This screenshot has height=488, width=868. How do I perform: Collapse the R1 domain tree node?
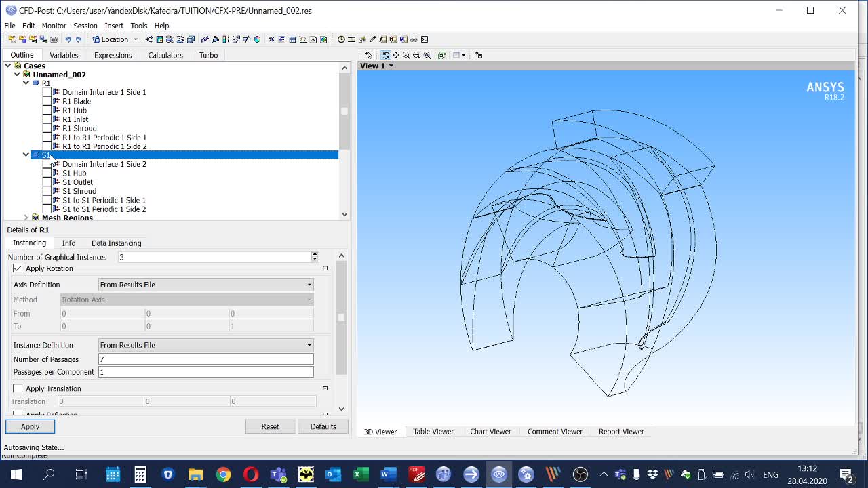point(26,83)
